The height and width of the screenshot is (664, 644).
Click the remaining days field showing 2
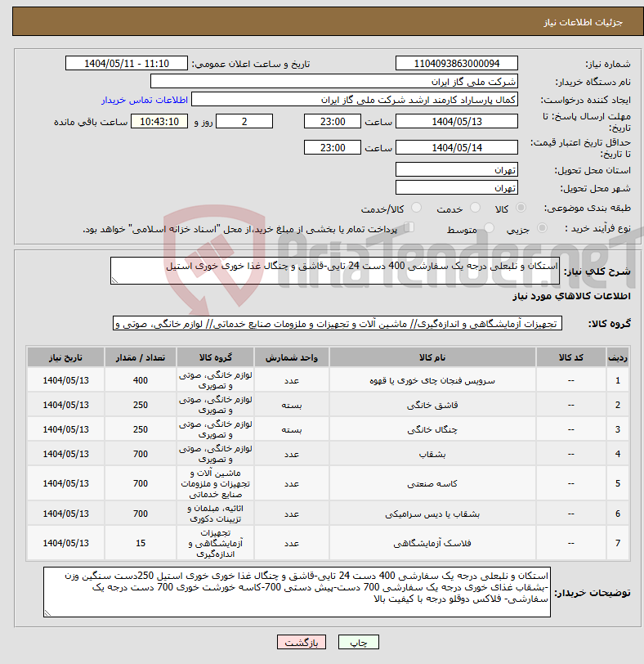pos(244,122)
